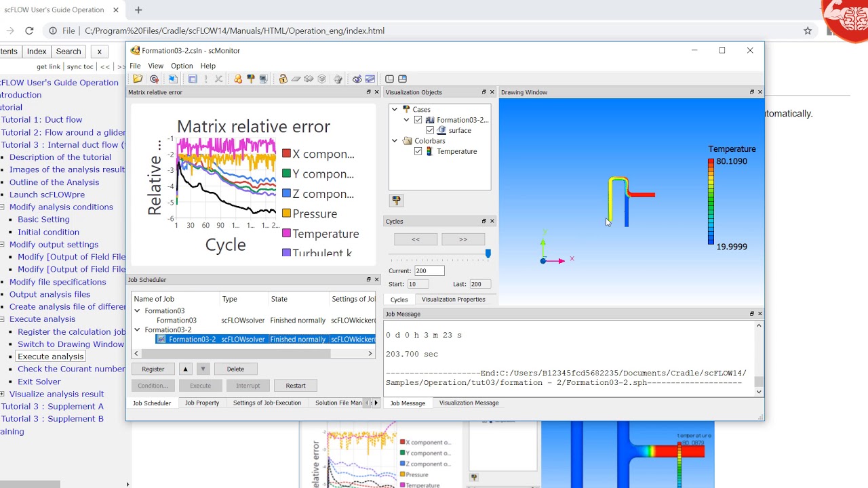The width and height of the screenshot is (868, 488).
Task: Float the Drawing Window panel
Action: [752, 92]
